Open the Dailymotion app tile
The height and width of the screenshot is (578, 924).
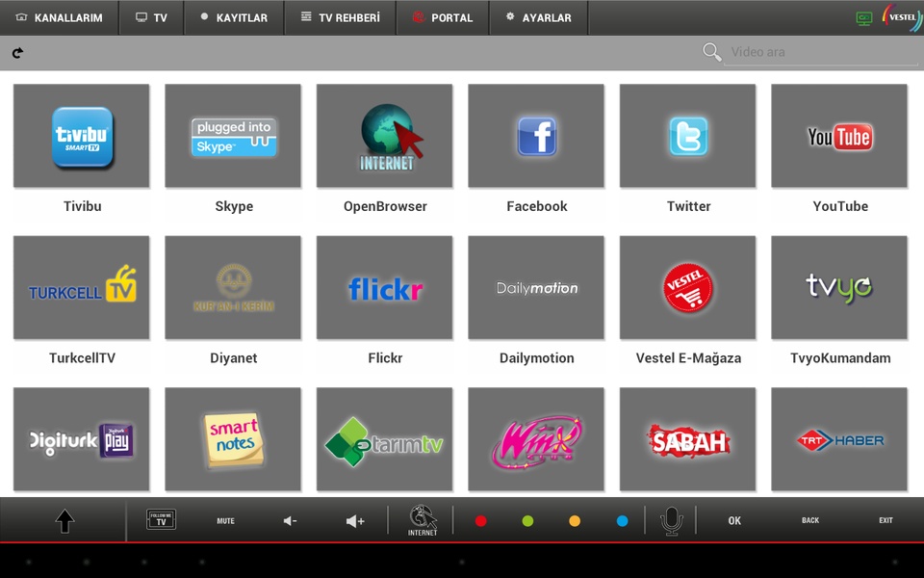(536, 288)
